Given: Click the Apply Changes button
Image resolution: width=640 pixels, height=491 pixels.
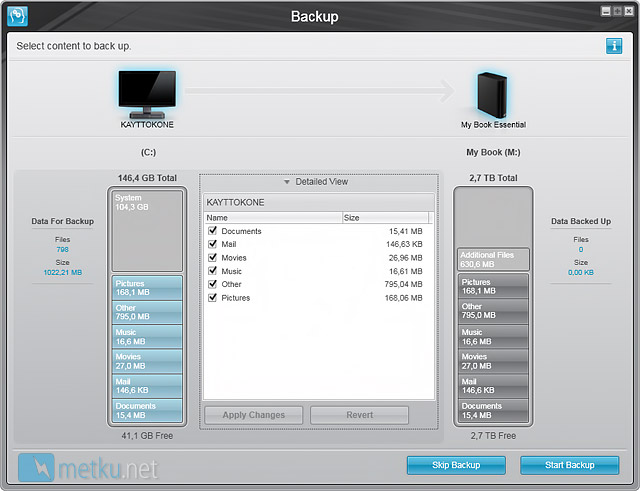Looking at the screenshot, I should 253,415.
